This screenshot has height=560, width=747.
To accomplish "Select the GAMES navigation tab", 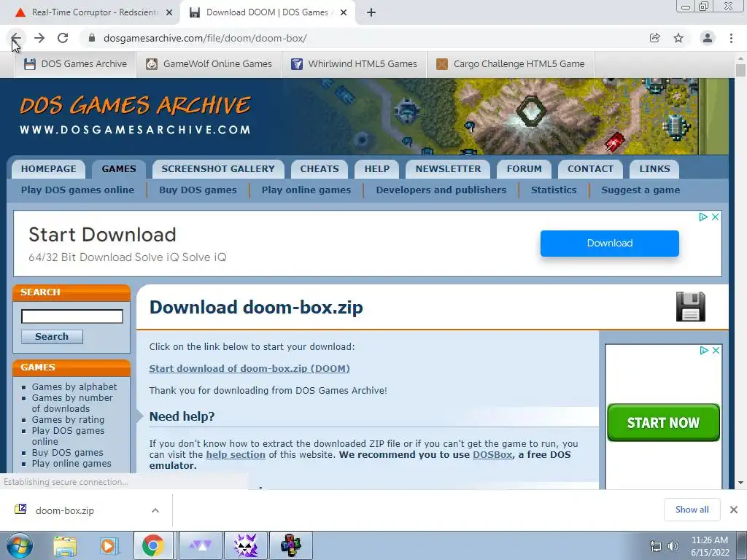I will pyautogui.click(x=119, y=169).
